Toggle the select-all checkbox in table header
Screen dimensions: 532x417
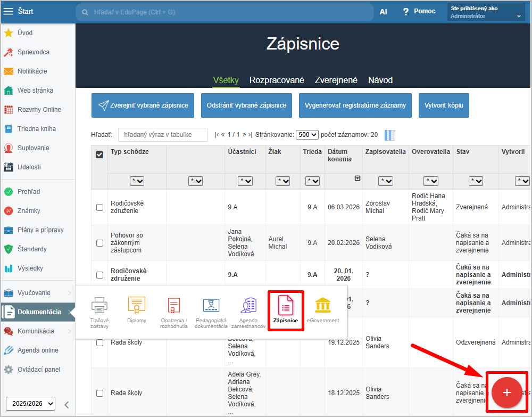[x=99, y=154]
